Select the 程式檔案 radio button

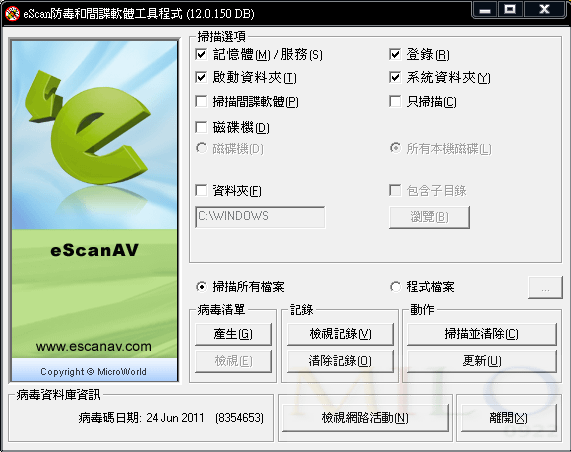point(395,287)
